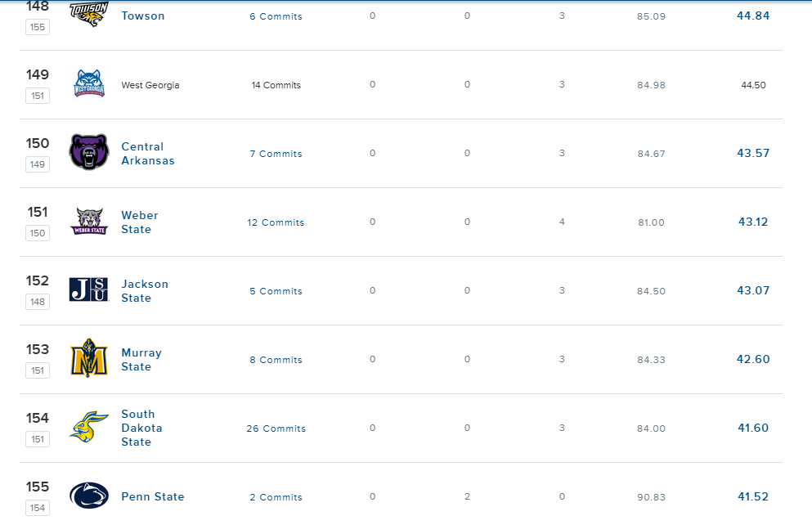Click the Murray State team name
This screenshot has width=812, height=525.
141,360
